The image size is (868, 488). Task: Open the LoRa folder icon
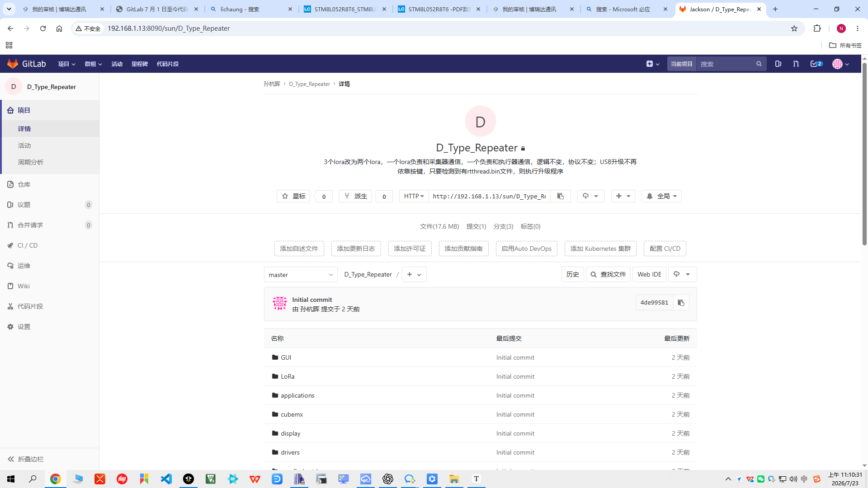click(x=275, y=376)
